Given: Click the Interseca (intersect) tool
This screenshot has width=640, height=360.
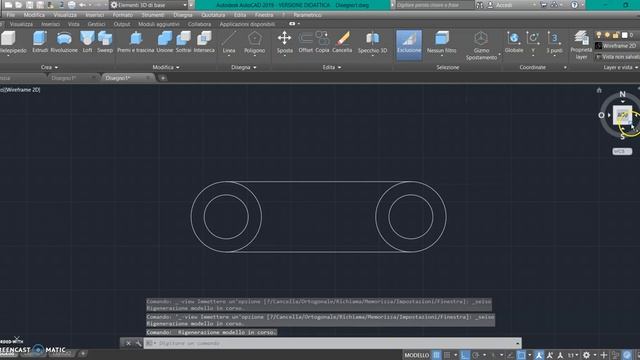Looking at the screenshot, I should (204, 42).
